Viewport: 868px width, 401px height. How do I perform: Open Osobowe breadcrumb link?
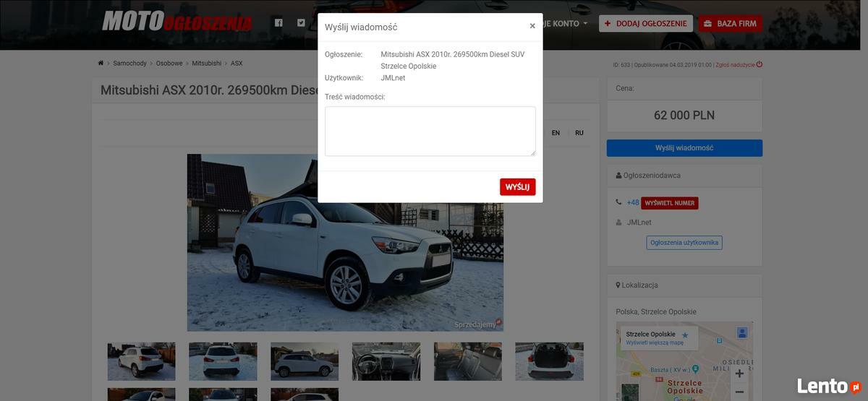pyautogui.click(x=169, y=64)
